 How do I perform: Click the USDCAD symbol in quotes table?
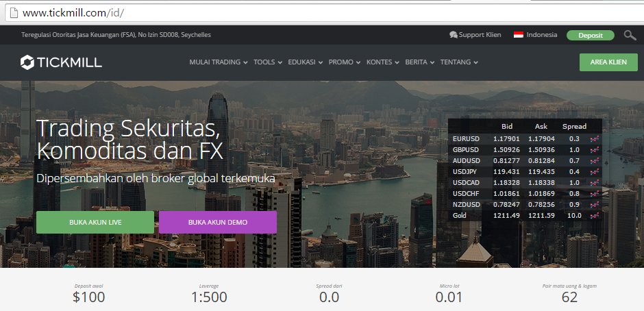point(466,182)
